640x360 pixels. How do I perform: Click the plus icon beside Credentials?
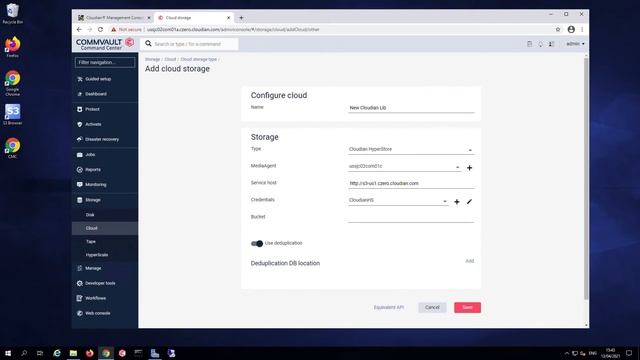(457, 202)
